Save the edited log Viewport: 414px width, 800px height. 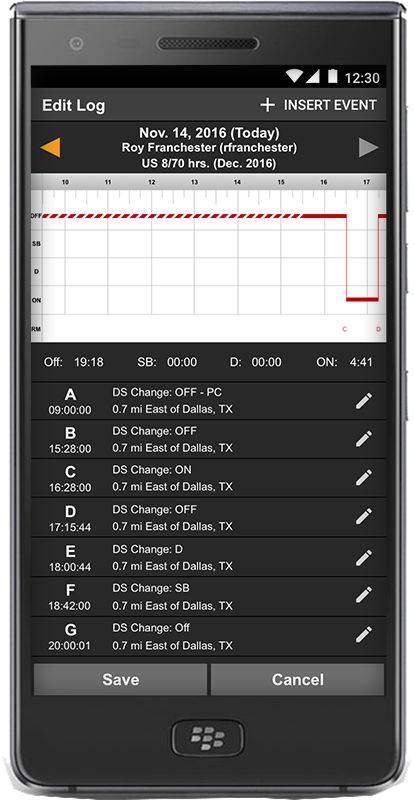pyautogui.click(x=120, y=680)
